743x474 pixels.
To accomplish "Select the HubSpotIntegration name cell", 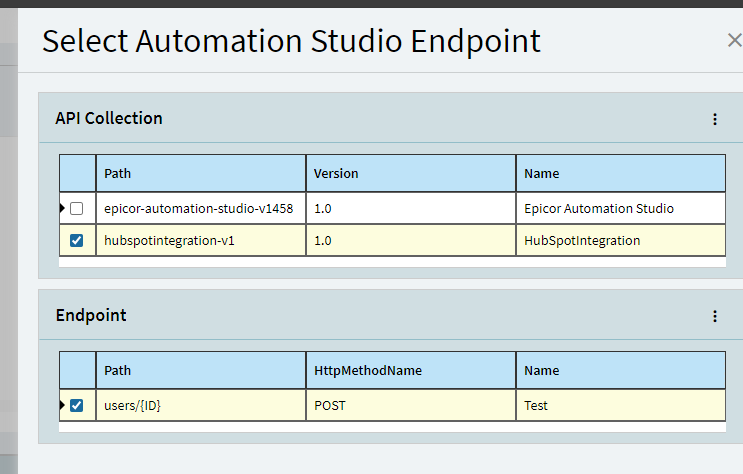I will coord(621,241).
